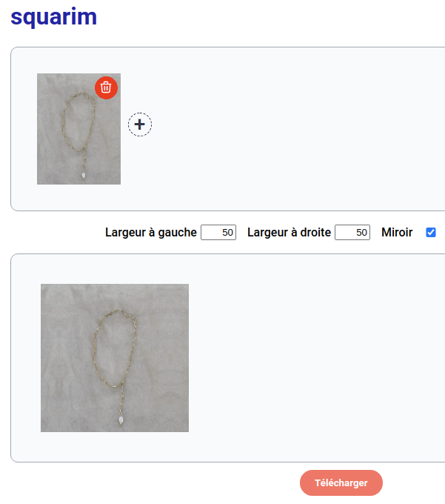Open the squarim logo link
The height and width of the screenshot is (504, 445).
[x=53, y=17]
